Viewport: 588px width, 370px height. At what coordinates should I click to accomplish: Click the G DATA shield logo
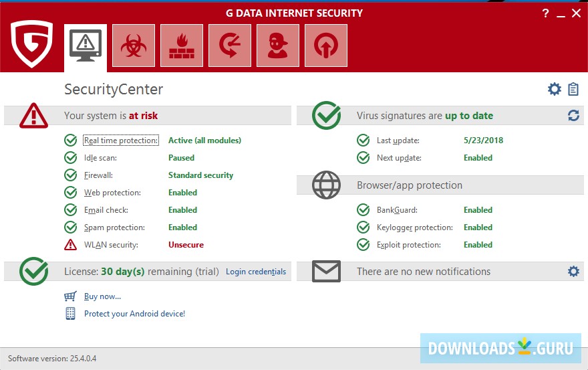(x=32, y=43)
